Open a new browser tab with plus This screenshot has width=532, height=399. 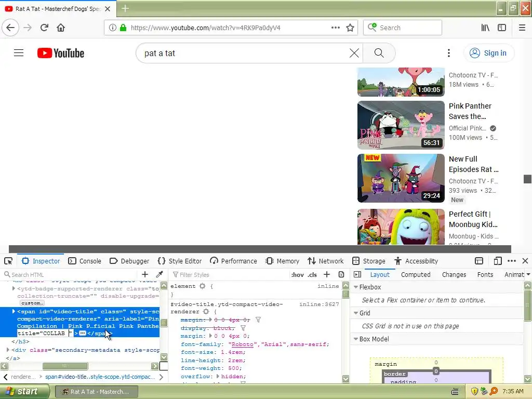[x=125, y=8]
